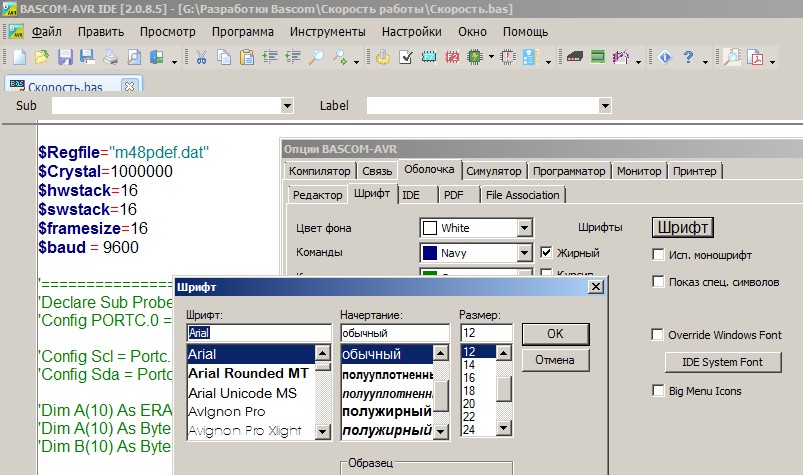This screenshot has height=475, width=803.
Task: Click the white swatch for Цвет фона
Action: coord(430,228)
